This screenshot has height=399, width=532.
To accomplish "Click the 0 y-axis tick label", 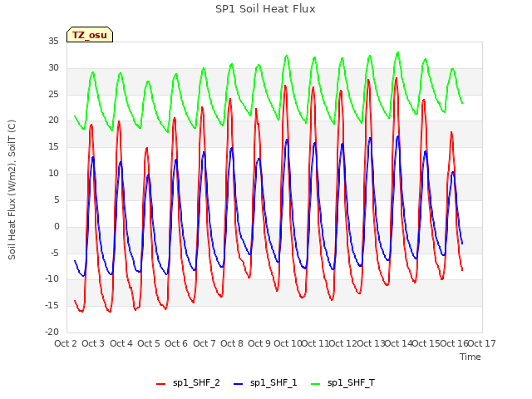I will (x=57, y=227).
